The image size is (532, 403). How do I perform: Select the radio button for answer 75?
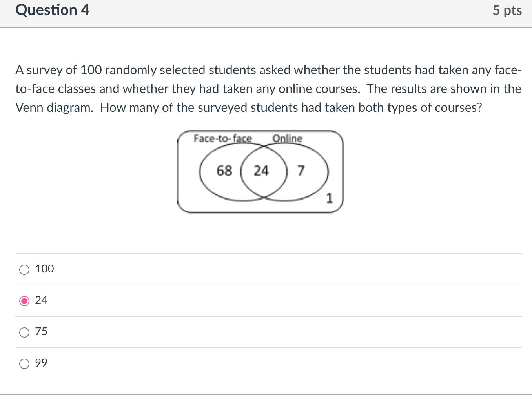24,332
